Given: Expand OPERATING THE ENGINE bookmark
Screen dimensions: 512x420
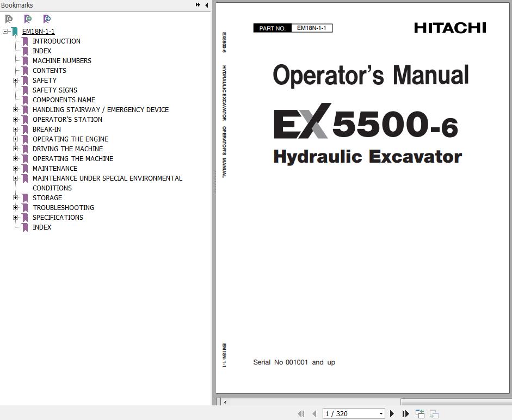Looking at the screenshot, I should 15,139.
